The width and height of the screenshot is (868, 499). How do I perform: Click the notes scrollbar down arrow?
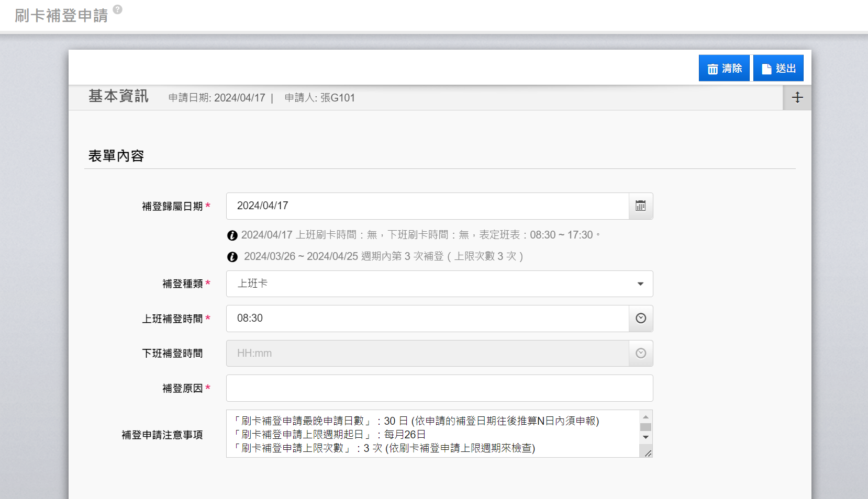point(646,437)
